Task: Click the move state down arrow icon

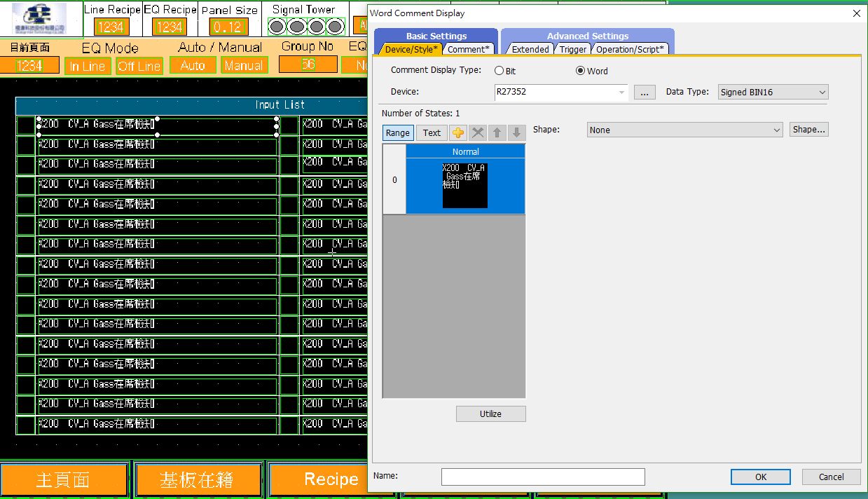Action: [x=516, y=133]
